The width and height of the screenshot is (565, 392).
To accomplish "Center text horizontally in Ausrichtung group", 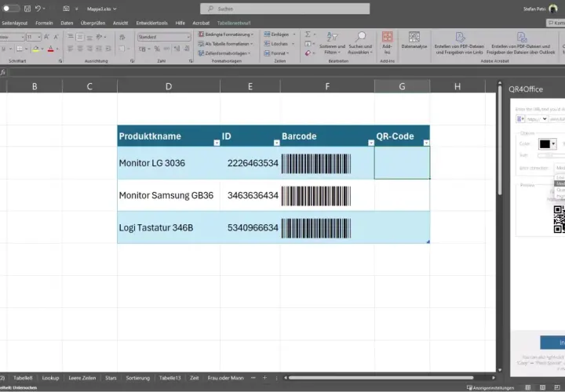I will 79,49.
